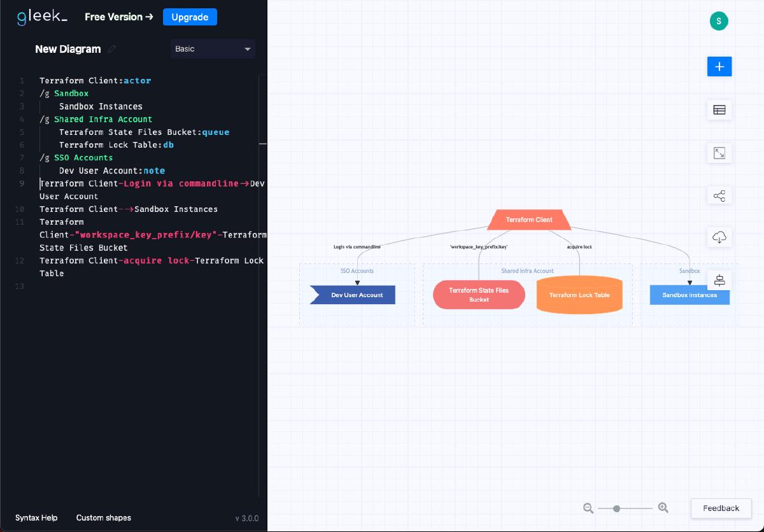Click the cloud download icon

(x=719, y=238)
